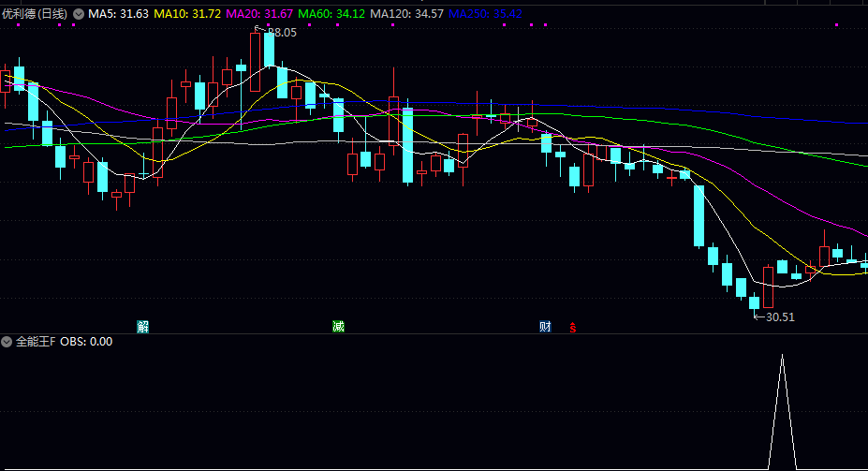
Task: Expand the main chart indicator dropdown arrow
Action: point(78,14)
